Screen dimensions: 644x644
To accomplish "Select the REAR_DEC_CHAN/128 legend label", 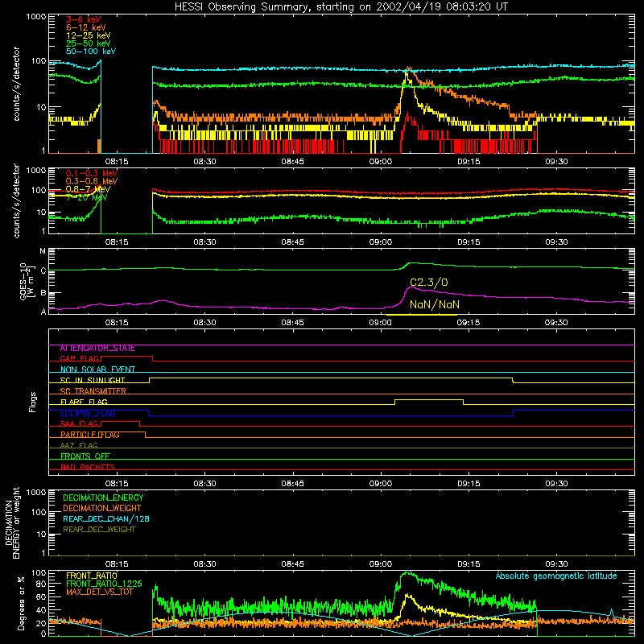I will point(106,518).
